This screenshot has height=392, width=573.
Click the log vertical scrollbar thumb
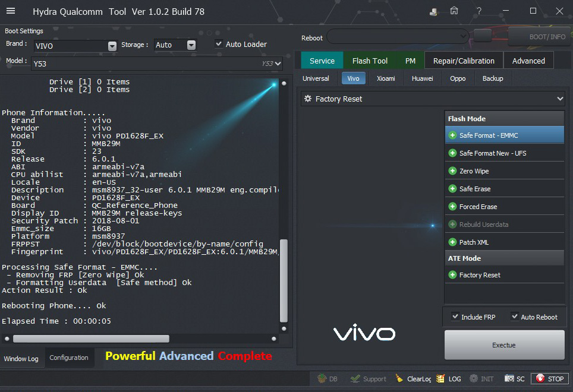(284, 280)
